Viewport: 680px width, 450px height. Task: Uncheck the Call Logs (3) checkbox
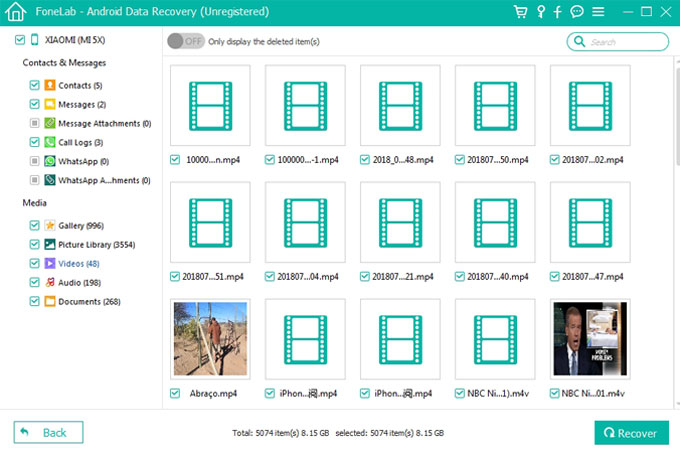point(34,142)
